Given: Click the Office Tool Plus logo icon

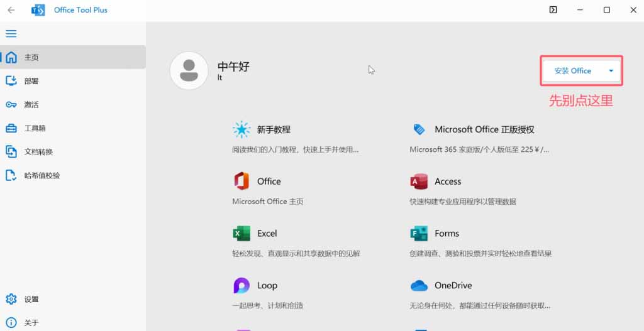Looking at the screenshot, I should [x=38, y=10].
